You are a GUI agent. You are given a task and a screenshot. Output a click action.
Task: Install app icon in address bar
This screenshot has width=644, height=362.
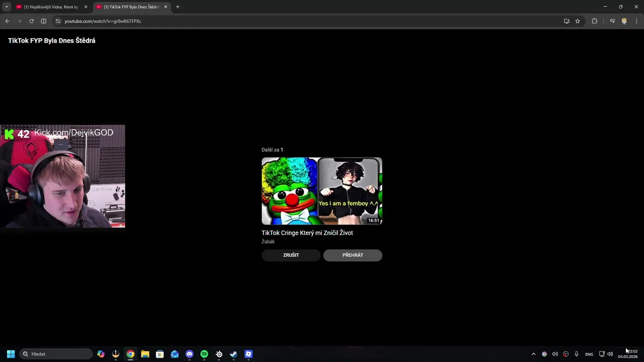coord(567,21)
